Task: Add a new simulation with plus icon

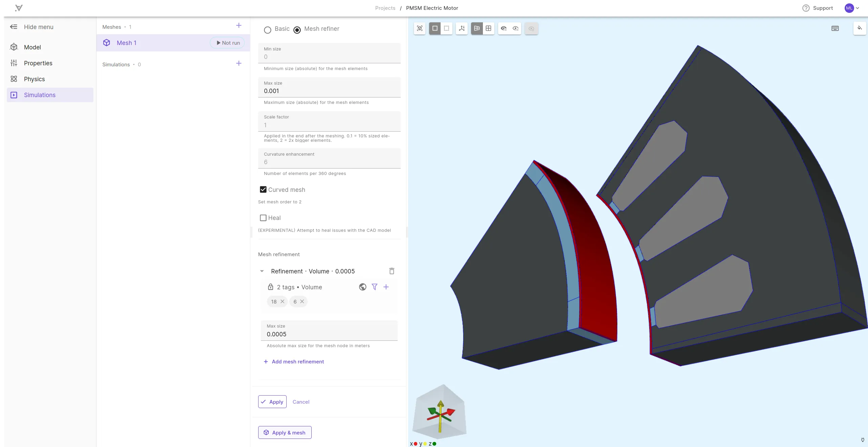Action: [x=239, y=63]
